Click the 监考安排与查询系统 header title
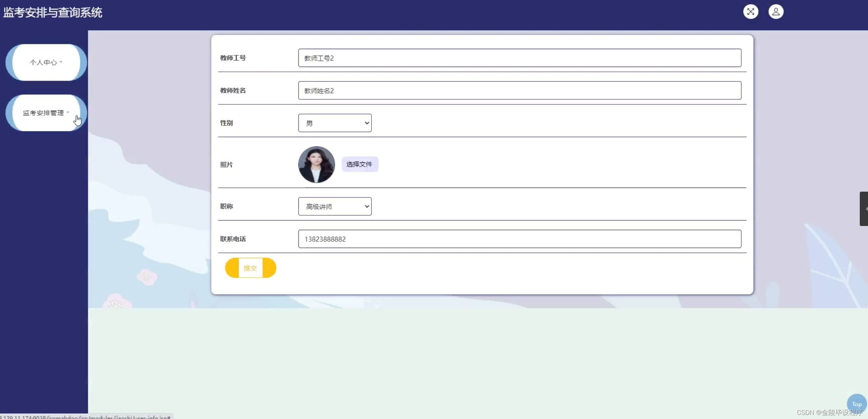 click(53, 13)
